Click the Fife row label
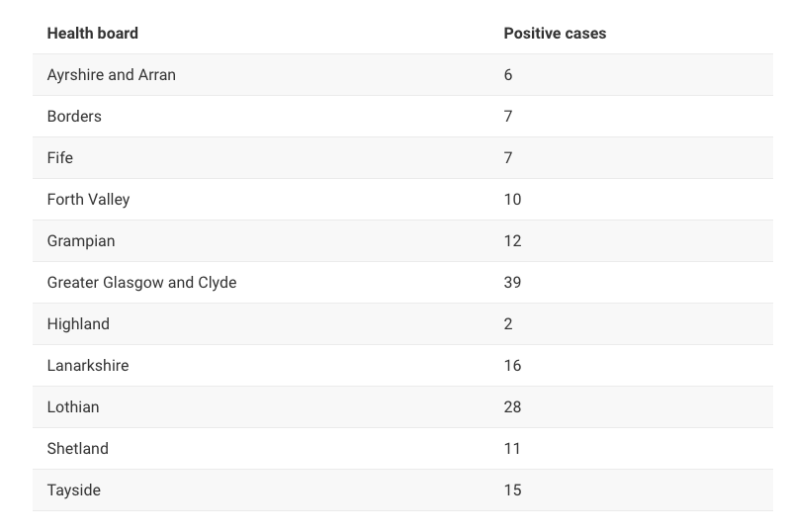The width and height of the screenshot is (791, 532). click(60, 157)
